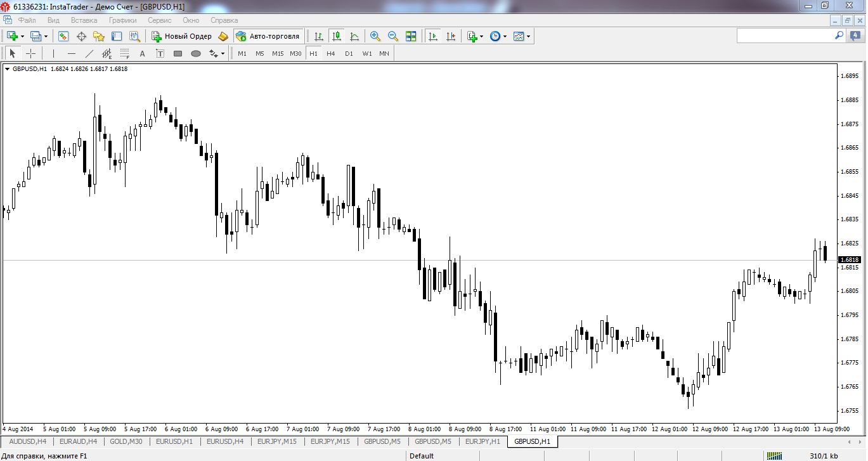
Task: Switch chart to candlestick mode
Action: coord(336,37)
